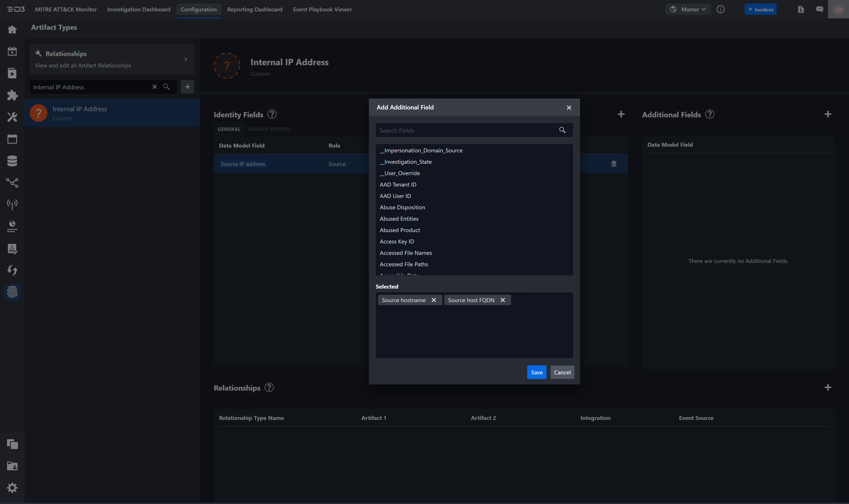Image resolution: width=849 pixels, height=504 pixels.
Task: Select AAD User ID field
Action: [x=474, y=196]
